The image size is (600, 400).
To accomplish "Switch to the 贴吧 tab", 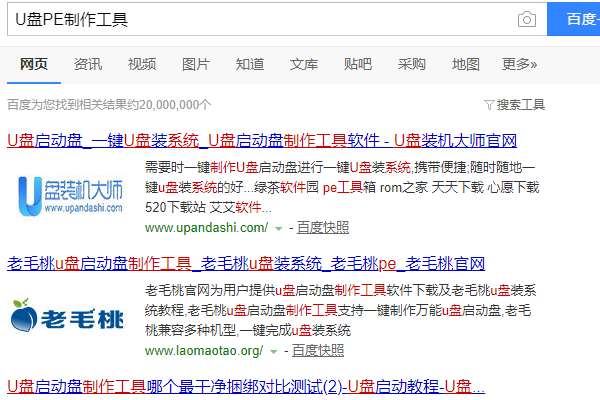I will point(357,64).
